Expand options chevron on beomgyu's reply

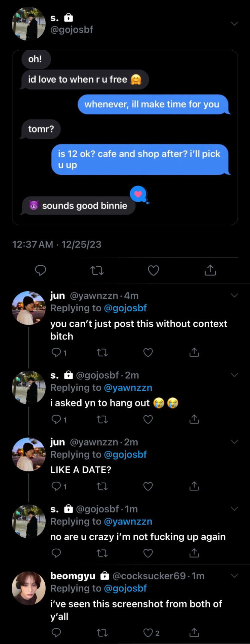tap(235, 576)
